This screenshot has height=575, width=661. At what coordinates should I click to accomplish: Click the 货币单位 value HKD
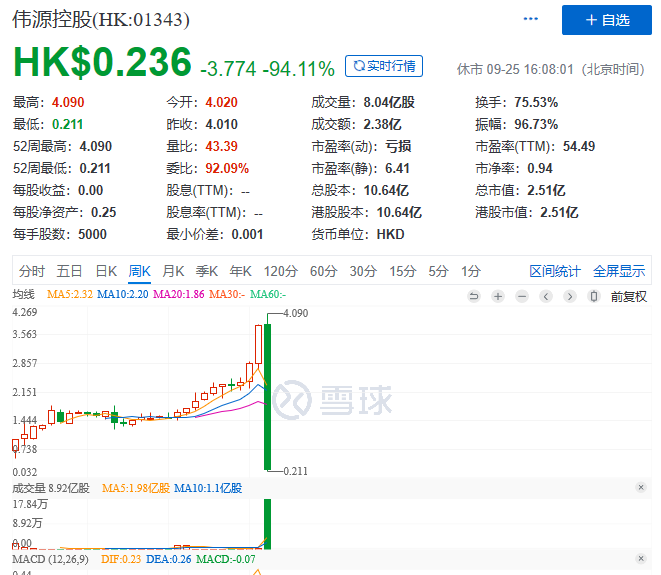coord(390,234)
